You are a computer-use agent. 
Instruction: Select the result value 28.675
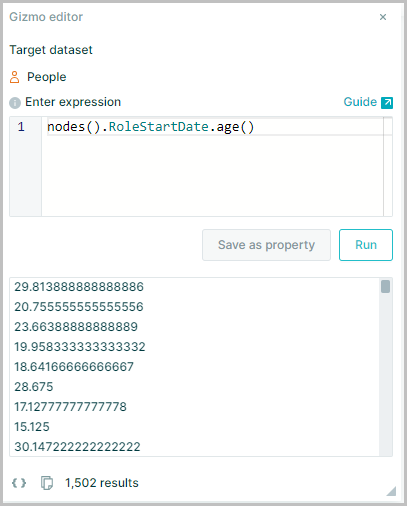point(34,387)
